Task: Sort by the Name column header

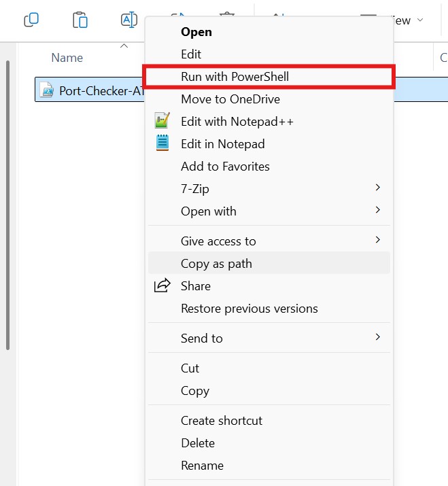Action: click(x=67, y=58)
